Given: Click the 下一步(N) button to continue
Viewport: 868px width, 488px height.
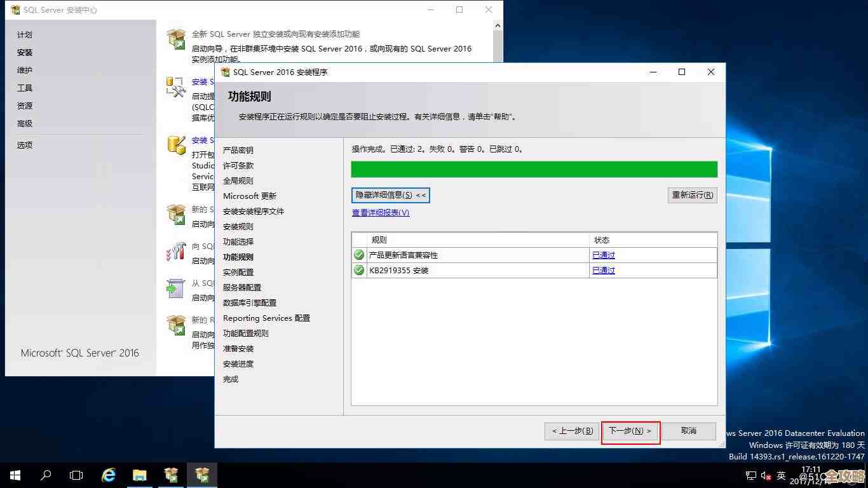Looking at the screenshot, I should 630,431.
